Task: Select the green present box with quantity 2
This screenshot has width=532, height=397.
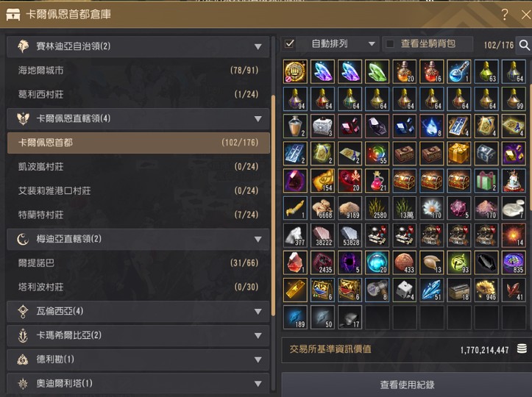Action: pyautogui.click(x=486, y=180)
